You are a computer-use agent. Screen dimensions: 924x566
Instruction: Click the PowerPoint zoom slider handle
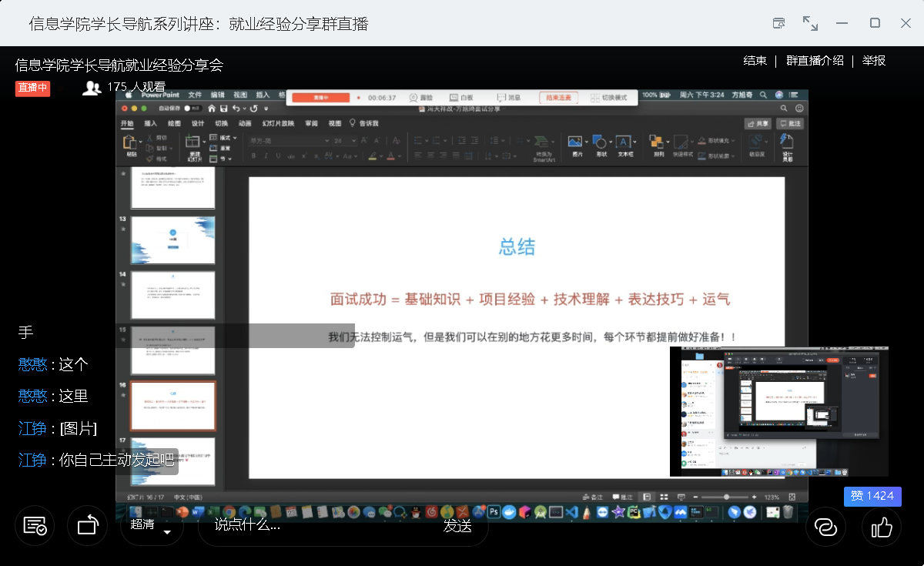pos(726,497)
